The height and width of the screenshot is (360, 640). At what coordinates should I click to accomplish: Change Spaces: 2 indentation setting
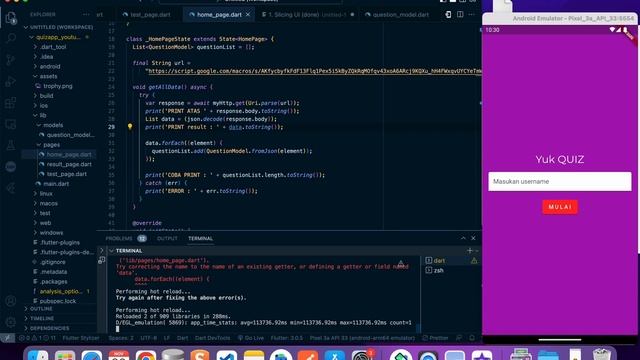121,338
